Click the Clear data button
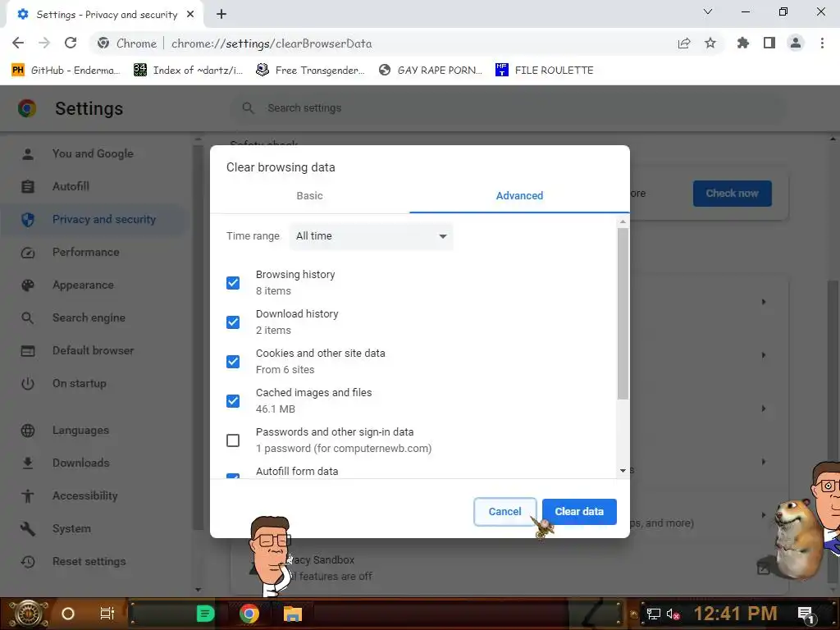Screen dimensions: 840x630 tap(579, 512)
